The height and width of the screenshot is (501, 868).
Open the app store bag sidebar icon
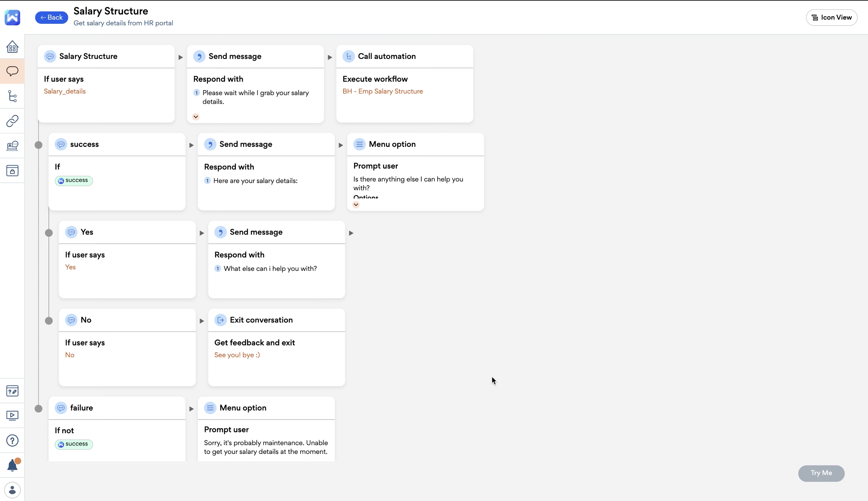pos(12,171)
